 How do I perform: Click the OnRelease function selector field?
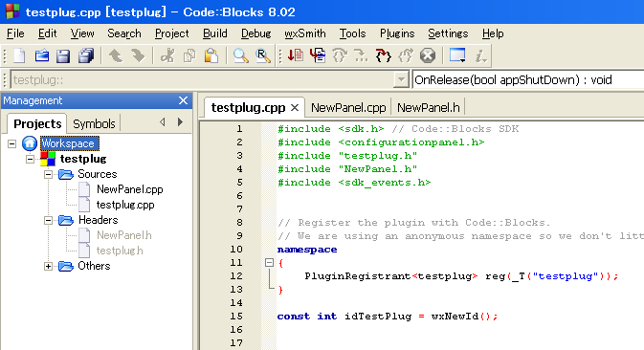tap(528, 79)
